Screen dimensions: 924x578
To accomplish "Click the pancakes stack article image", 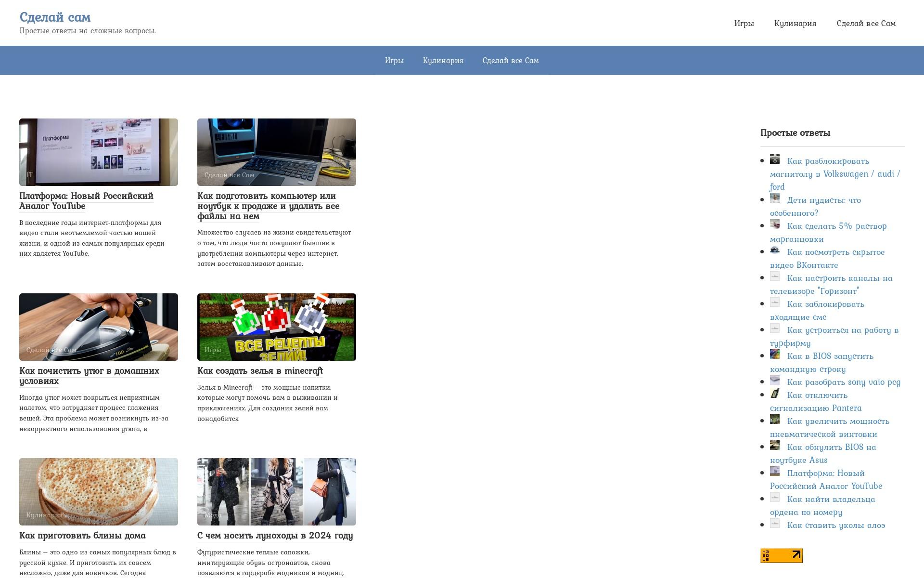I will pos(99,492).
